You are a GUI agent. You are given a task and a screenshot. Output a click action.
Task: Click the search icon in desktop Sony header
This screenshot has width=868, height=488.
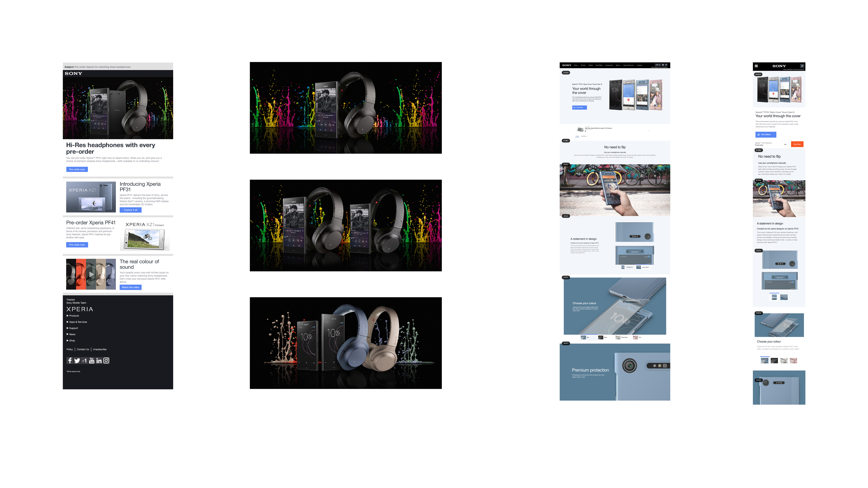click(666, 65)
